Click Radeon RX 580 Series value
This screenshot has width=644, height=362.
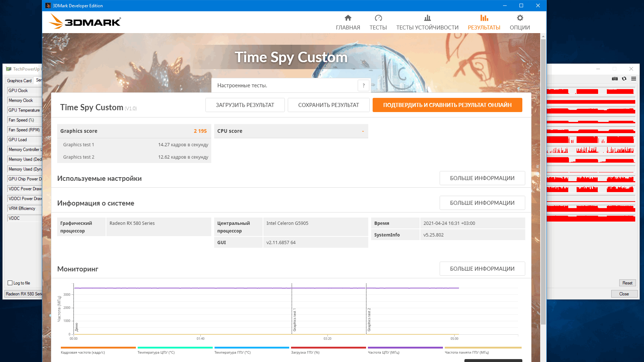click(132, 223)
